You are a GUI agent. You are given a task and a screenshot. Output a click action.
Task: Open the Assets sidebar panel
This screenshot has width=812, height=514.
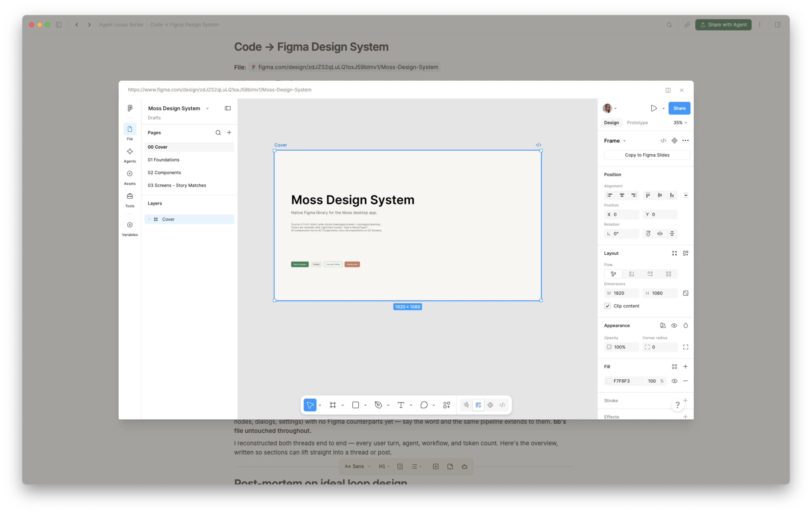pos(130,178)
